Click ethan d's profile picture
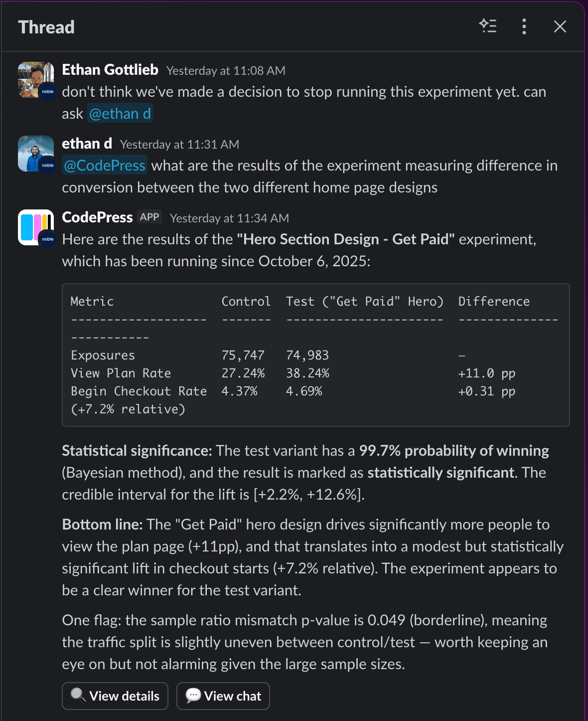Viewport: 588px width, 721px height. pyautogui.click(x=36, y=154)
